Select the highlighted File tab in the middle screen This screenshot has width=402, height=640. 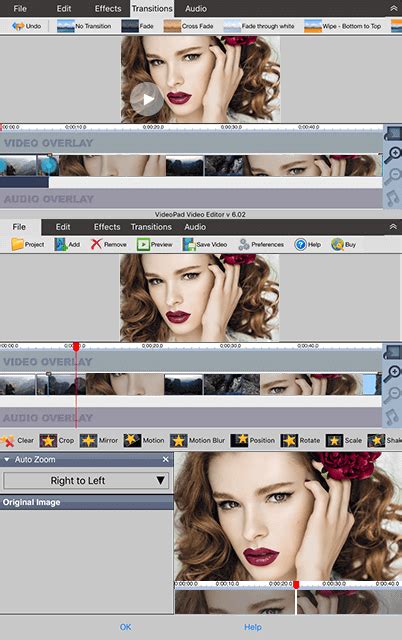click(19, 227)
